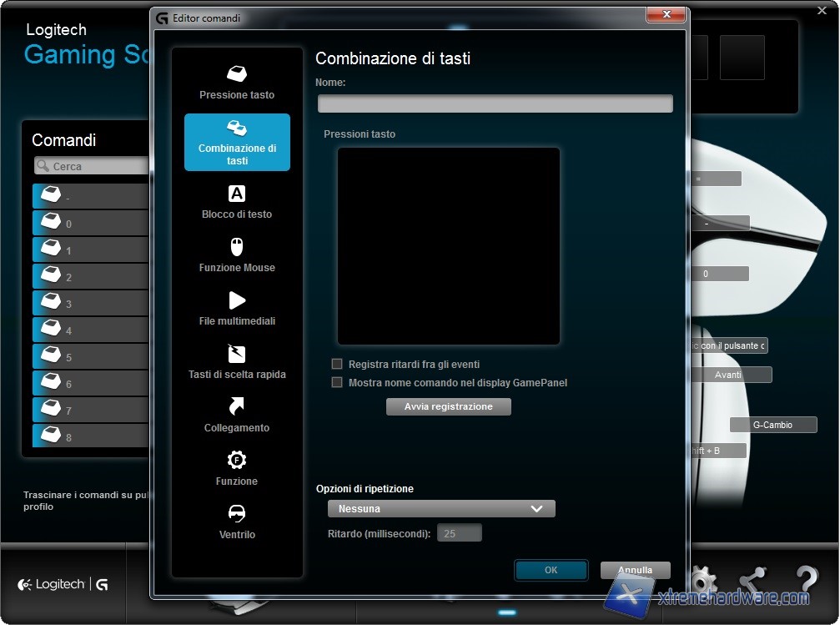The width and height of the screenshot is (840, 625).
Task: Select the Pressione tasto key icon
Action: click(237, 73)
